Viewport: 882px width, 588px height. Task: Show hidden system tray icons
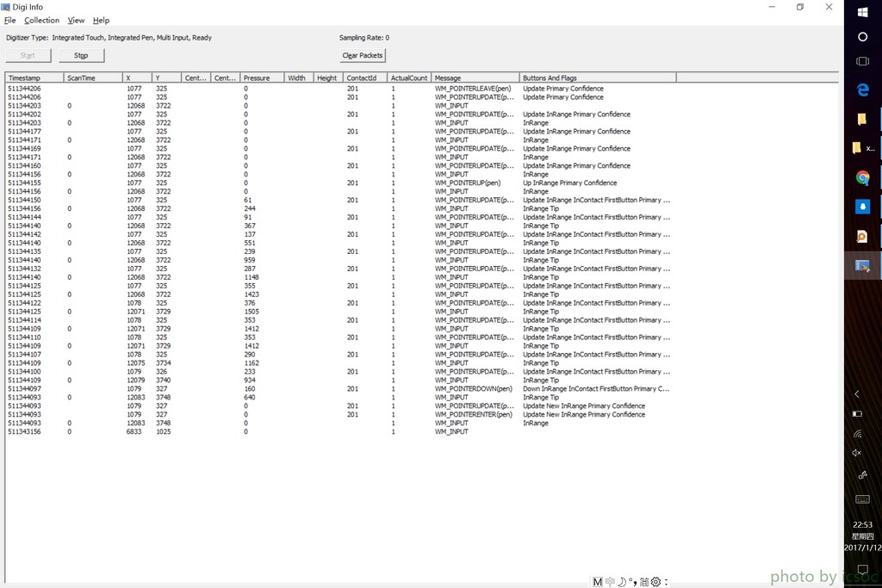(x=857, y=394)
